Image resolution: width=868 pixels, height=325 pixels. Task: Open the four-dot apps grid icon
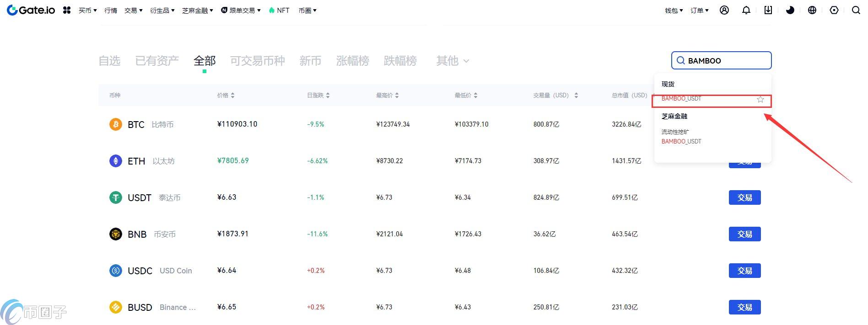point(67,10)
